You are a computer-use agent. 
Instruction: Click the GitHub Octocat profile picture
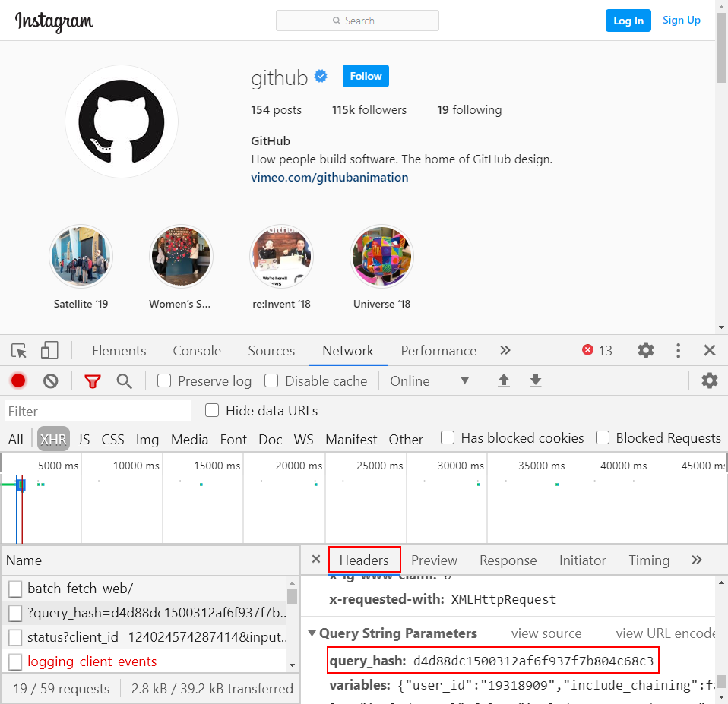click(122, 122)
